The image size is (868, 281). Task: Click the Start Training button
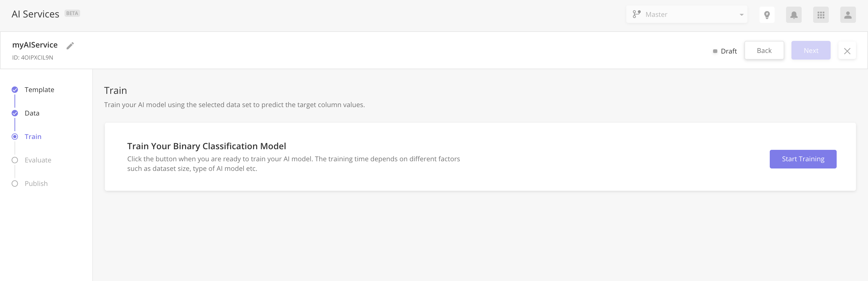pos(803,159)
